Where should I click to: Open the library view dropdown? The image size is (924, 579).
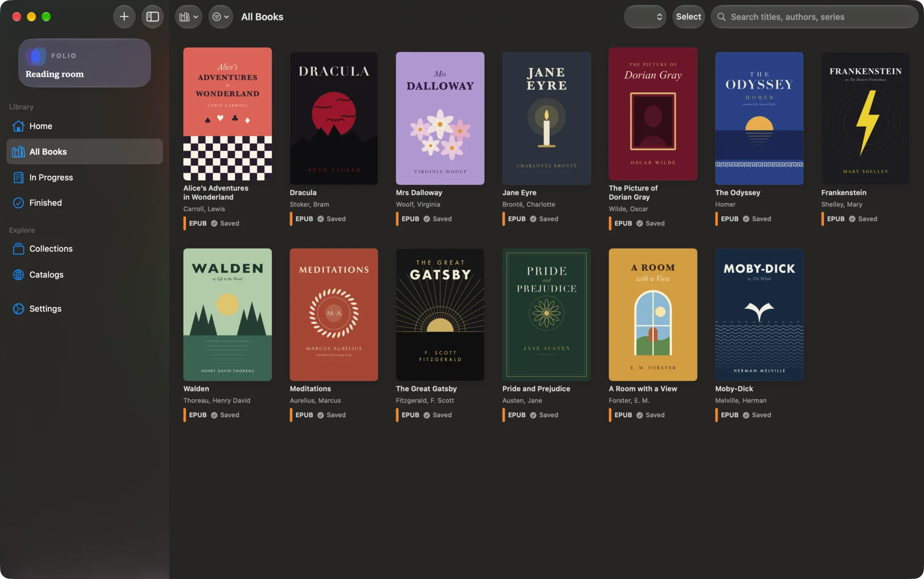(x=188, y=17)
